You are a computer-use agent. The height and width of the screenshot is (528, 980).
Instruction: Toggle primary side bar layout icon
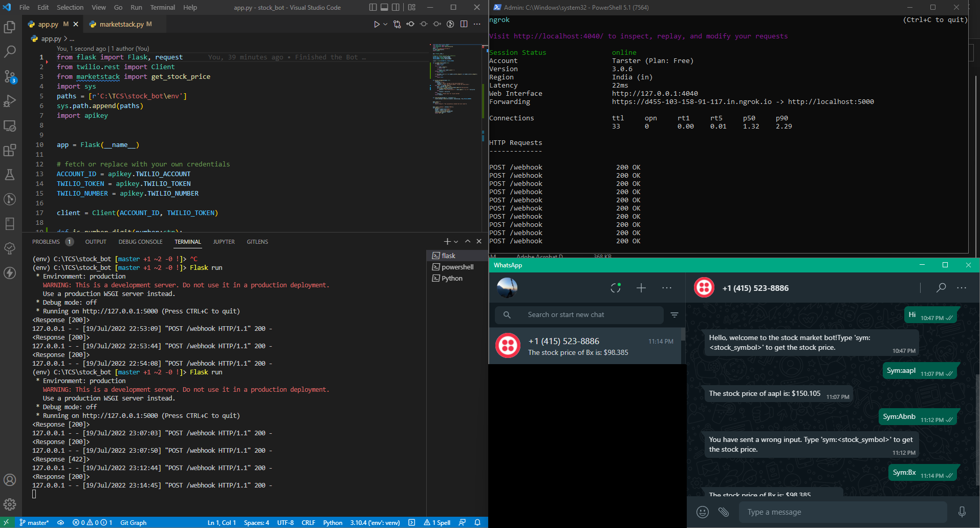(x=373, y=7)
